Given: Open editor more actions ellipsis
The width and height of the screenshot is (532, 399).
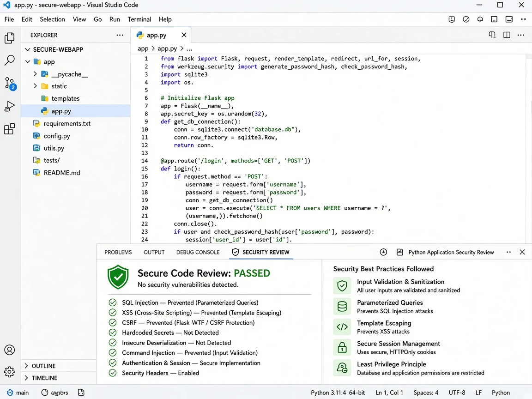Looking at the screenshot, I should coord(521,35).
